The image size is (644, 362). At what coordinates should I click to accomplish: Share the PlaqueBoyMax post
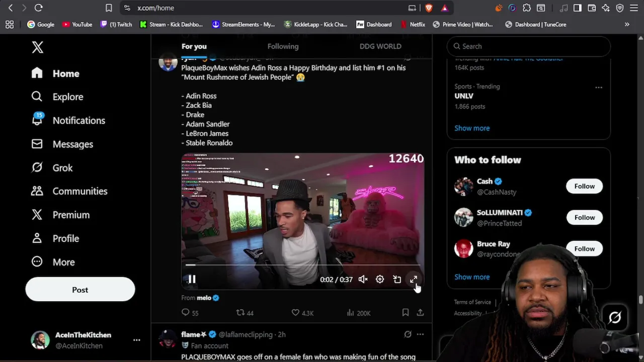pos(420,313)
